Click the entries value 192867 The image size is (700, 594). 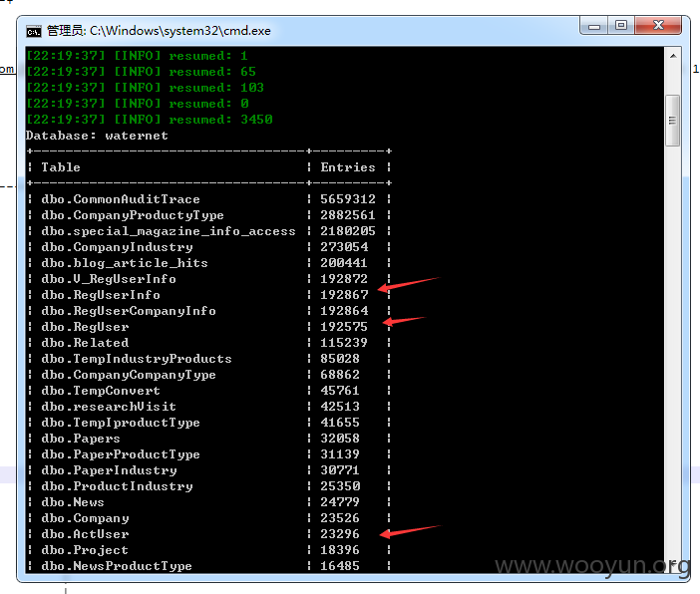click(x=344, y=295)
